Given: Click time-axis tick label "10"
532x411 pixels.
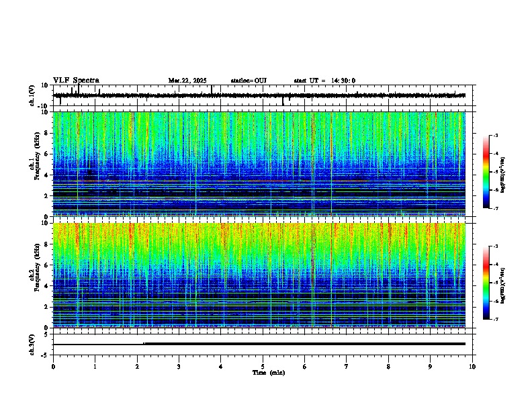Looking at the screenshot, I should click(472, 367).
